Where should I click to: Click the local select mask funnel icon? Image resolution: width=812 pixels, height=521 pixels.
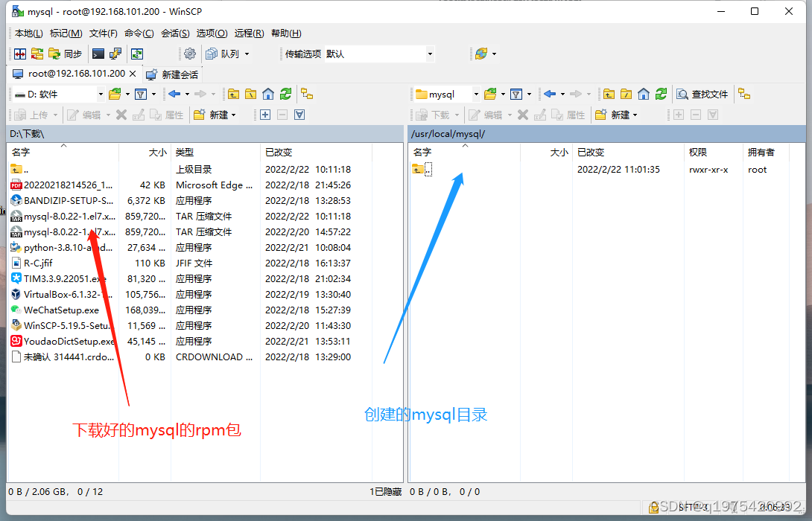coord(299,115)
